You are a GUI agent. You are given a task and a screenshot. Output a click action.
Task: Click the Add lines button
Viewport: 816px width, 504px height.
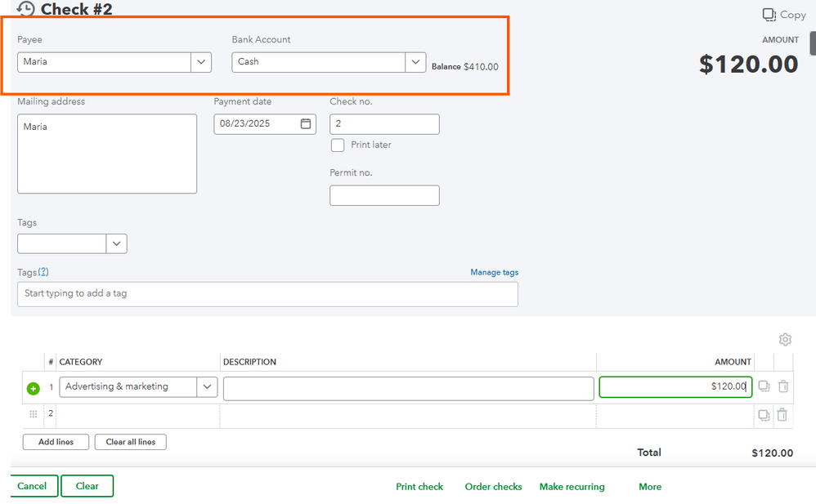click(x=56, y=442)
